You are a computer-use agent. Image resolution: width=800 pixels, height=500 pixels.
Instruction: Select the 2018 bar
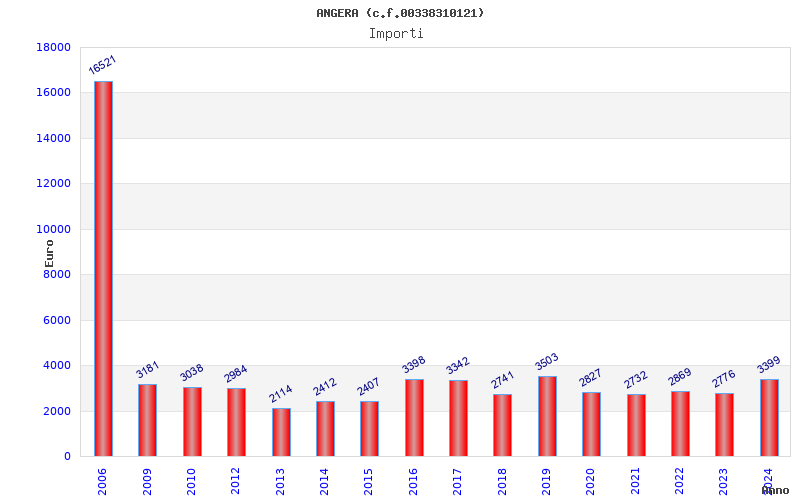coord(502,425)
